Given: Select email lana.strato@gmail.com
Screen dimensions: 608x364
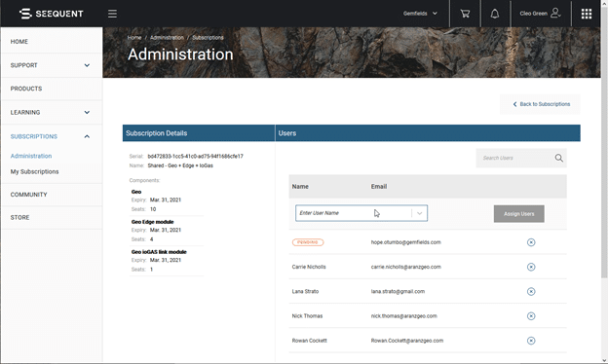Looking at the screenshot, I should [x=398, y=292].
